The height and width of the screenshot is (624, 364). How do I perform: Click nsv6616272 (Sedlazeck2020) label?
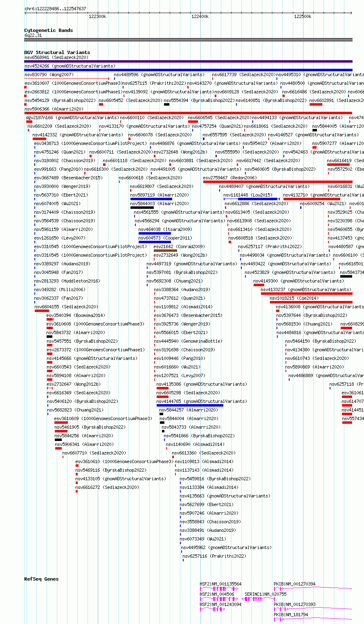coord(107,487)
